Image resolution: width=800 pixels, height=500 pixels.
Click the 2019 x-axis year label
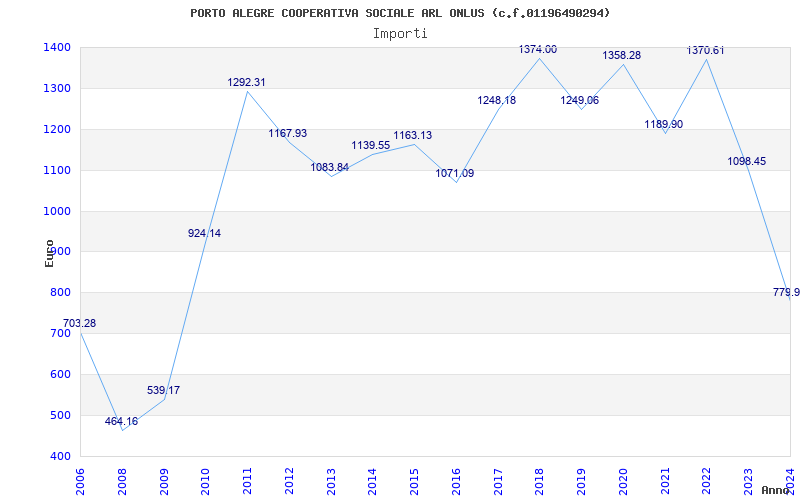[581, 482]
